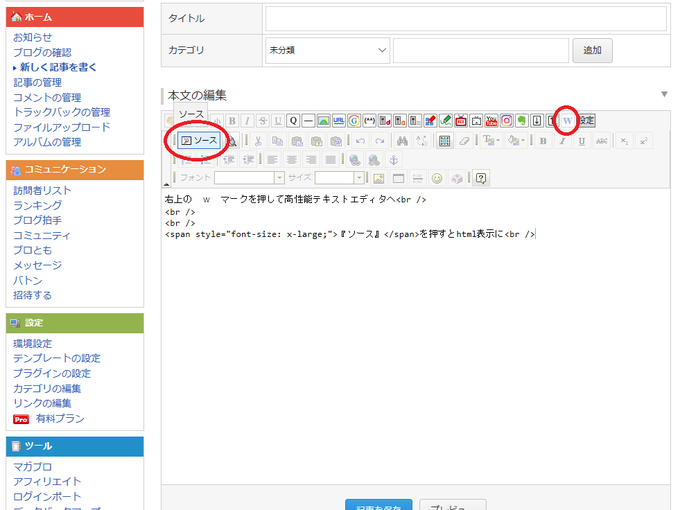Open the カテゴリ dropdown showing 未分類

point(327,50)
